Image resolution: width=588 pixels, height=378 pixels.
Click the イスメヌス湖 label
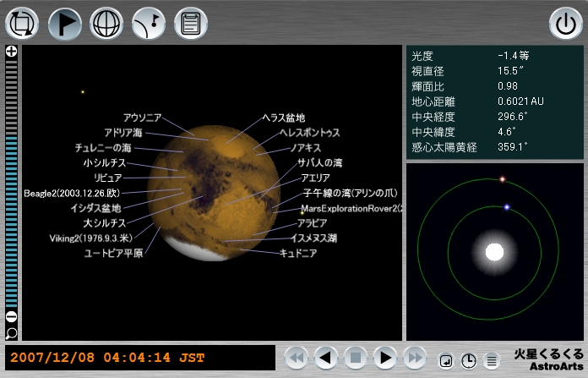click(314, 238)
